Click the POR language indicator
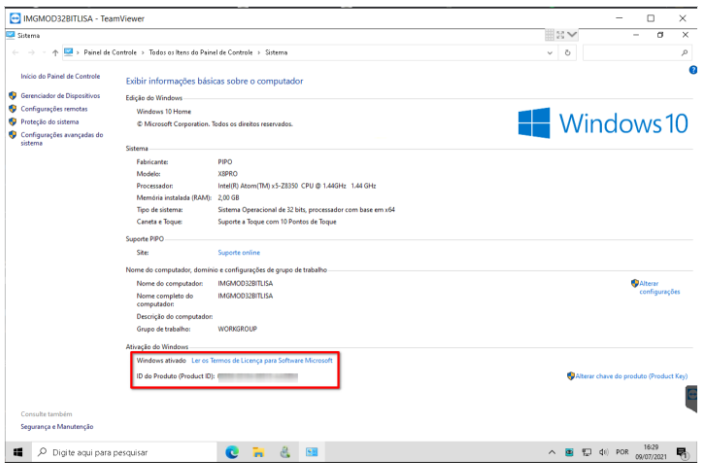The height and width of the screenshot is (466, 703). pos(622,452)
